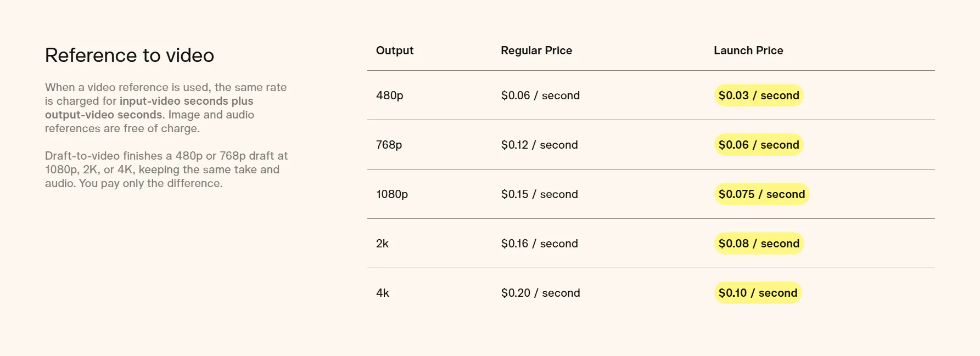Click the $0.15 / second regular price
Screen dimensions: 980x356
539,194
